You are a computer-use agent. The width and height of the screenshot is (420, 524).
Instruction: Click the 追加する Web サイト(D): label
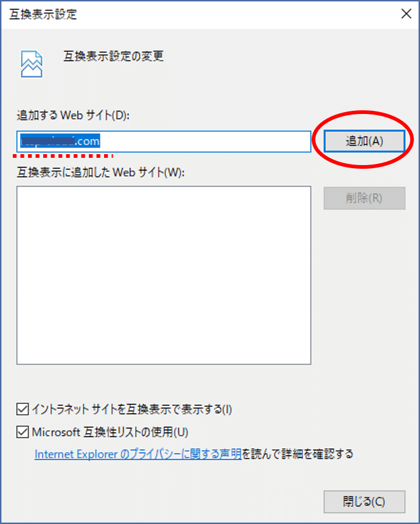click(73, 116)
